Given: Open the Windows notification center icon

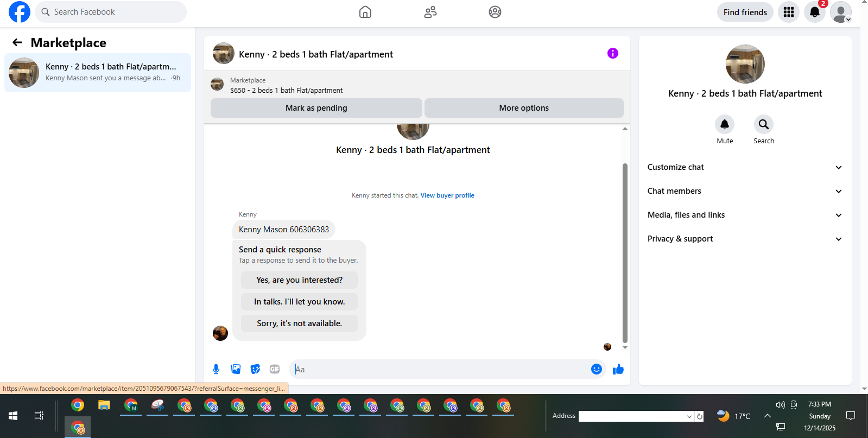Looking at the screenshot, I should pyautogui.click(x=851, y=416).
